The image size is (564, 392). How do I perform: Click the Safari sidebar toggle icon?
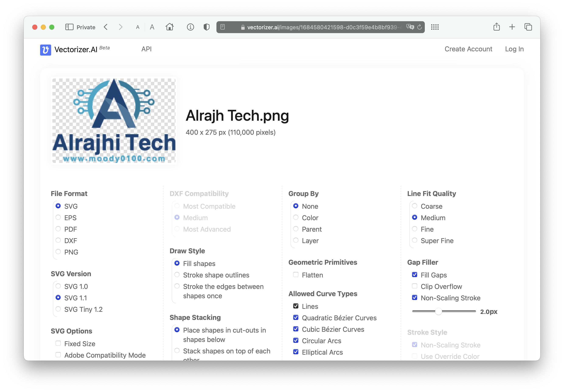click(x=69, y=27)
